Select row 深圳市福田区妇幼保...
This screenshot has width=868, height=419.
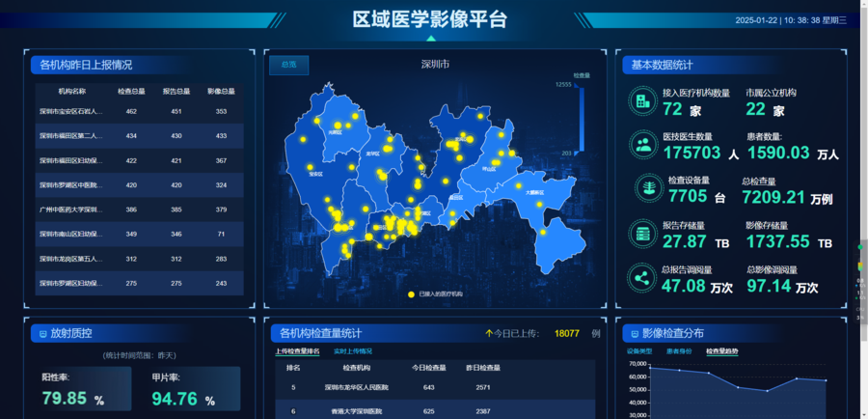tap(140, 160)
